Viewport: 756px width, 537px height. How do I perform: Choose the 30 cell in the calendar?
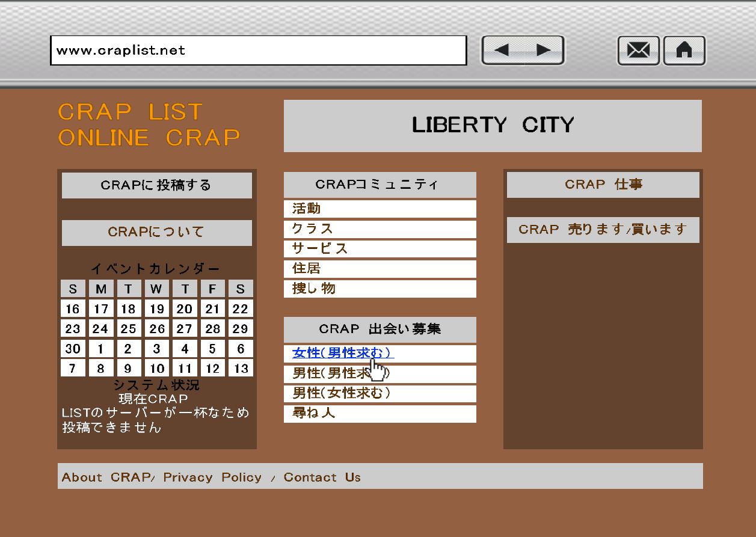73,349
